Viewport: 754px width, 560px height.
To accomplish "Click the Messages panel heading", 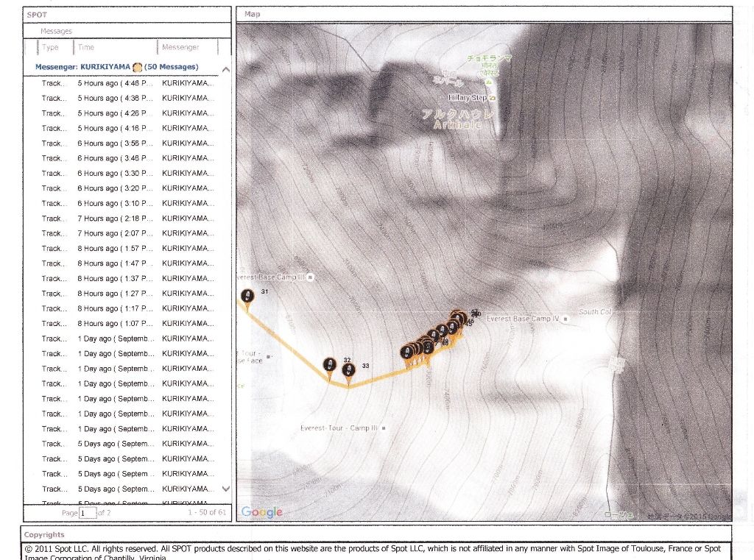I will point(56,31).
